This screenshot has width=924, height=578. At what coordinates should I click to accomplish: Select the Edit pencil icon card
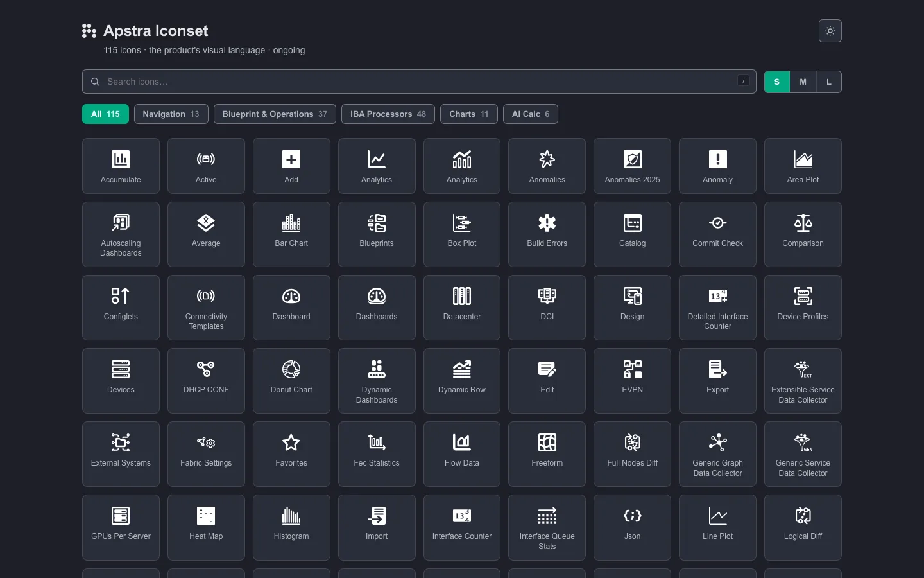point(547,381)
